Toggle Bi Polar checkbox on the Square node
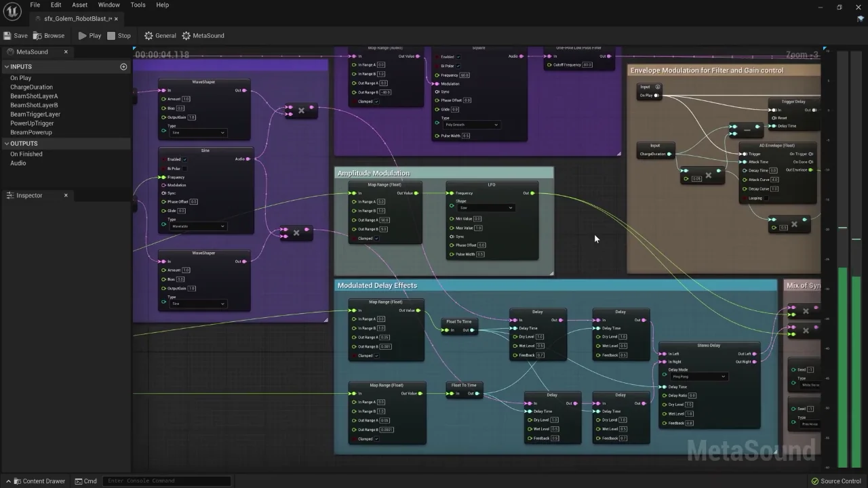The width and height of the screenshot is (868, 488). (458, 66)
